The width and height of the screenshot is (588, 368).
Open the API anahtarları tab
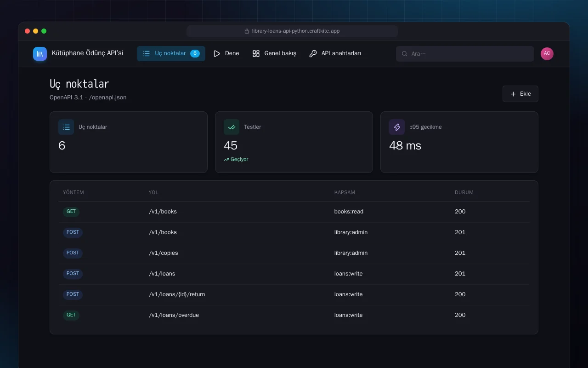pyautogui.click(x=335, y=53)
